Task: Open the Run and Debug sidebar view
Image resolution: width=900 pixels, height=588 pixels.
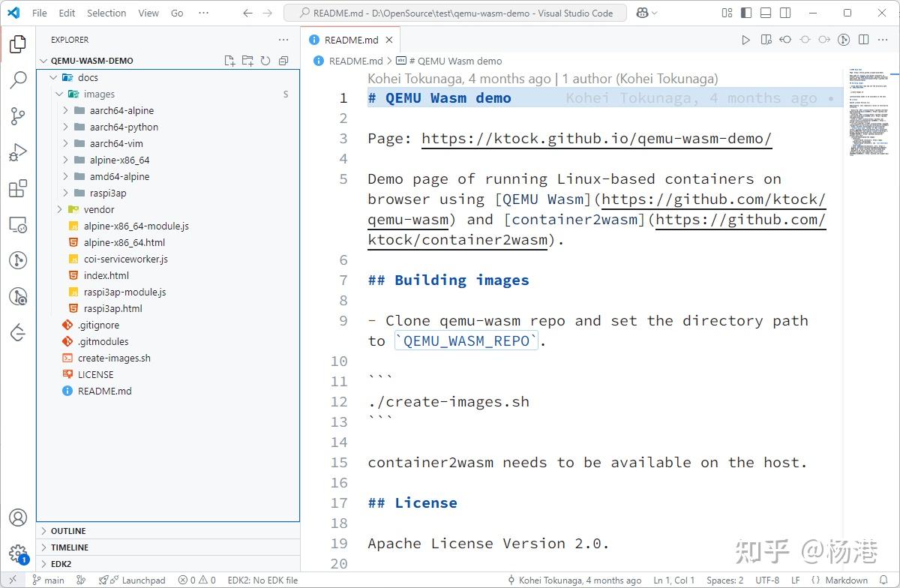Action: point(18,152)
